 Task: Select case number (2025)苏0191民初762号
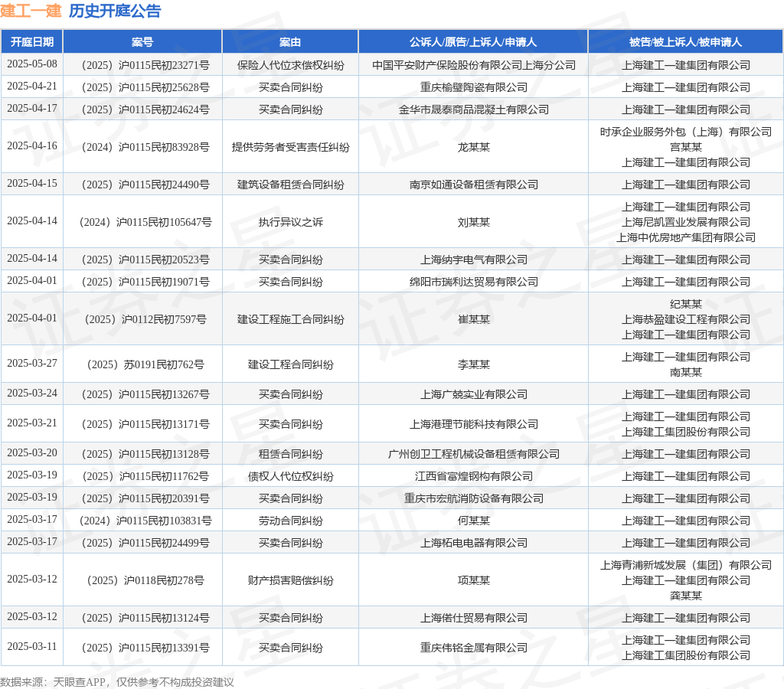coord(142,364)
